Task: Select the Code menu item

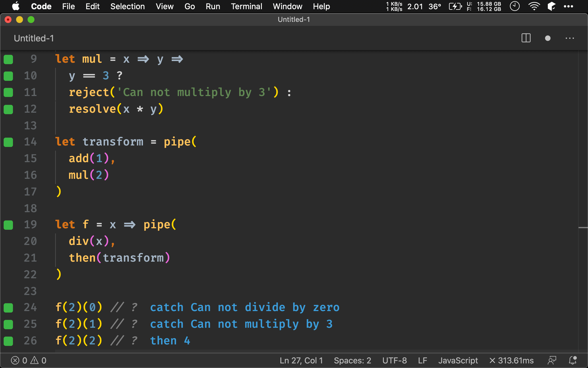Action: [x=41, y=6]
